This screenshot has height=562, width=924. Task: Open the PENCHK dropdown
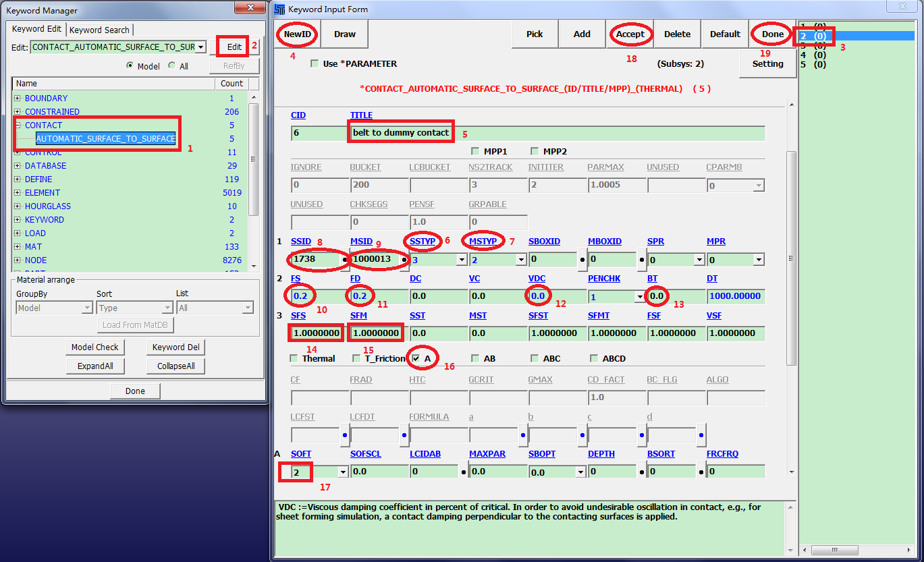(639, 296)
